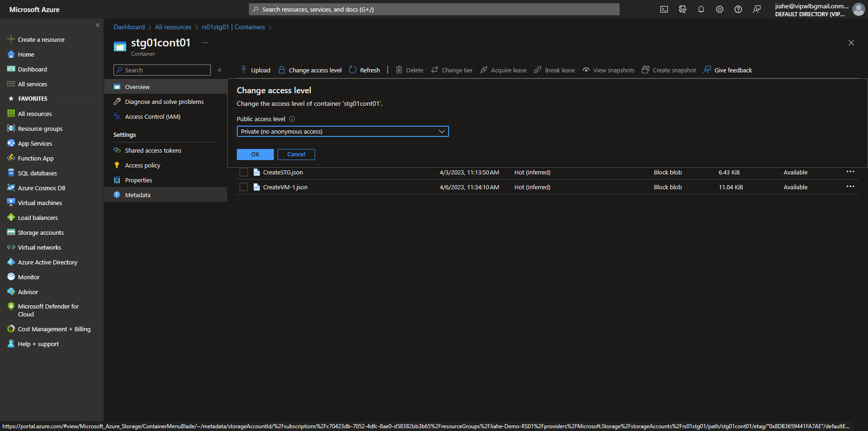Open CreateSTG.json blob
The image size is (868, 431).
click(x=283, y=172)
